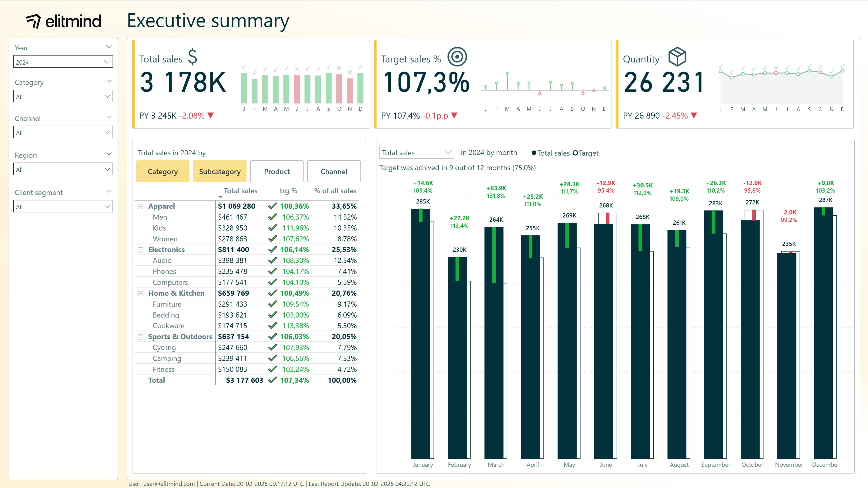Click the Target legend circle marker

575,153
